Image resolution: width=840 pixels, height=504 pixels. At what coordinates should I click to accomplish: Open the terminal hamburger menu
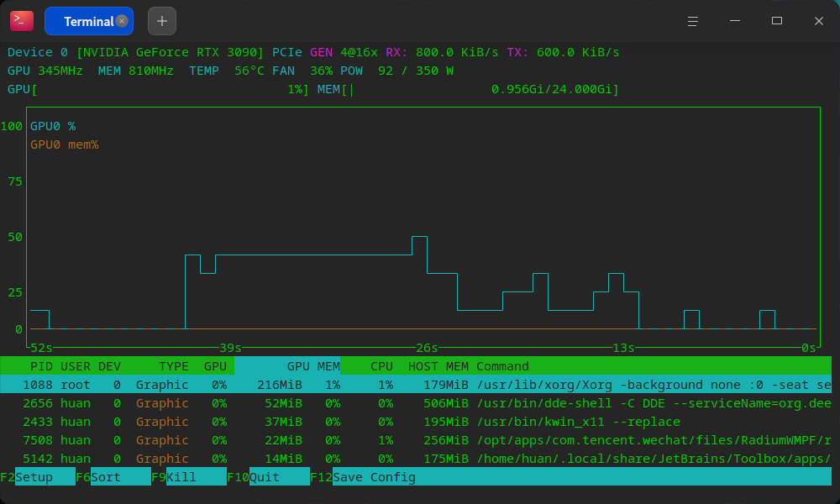pyautogui.click(x=693, y=21)
